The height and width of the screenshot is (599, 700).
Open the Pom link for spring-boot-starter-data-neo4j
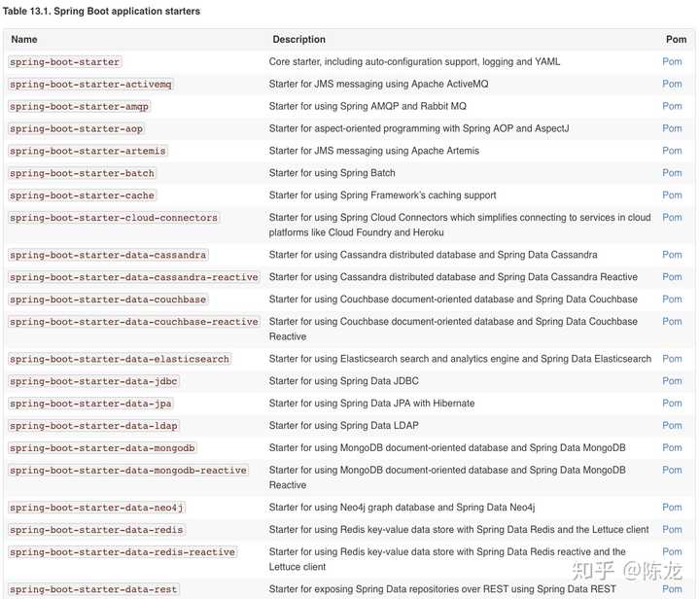(672, 508)
